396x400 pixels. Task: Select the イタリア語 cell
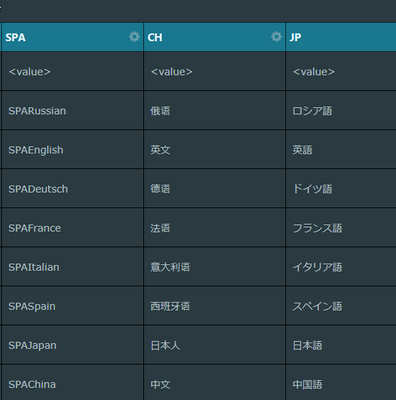(341, 267)
